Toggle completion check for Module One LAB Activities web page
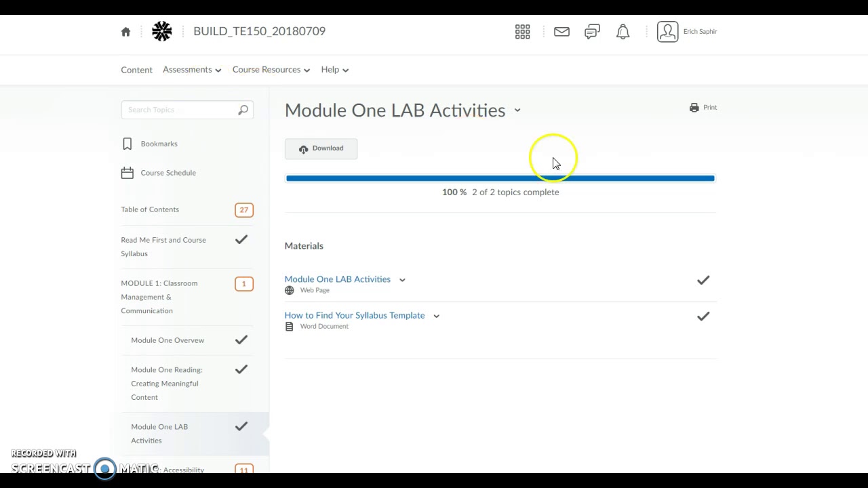The height and width of the screenshot is (488, 868). [x=703, y=280]
